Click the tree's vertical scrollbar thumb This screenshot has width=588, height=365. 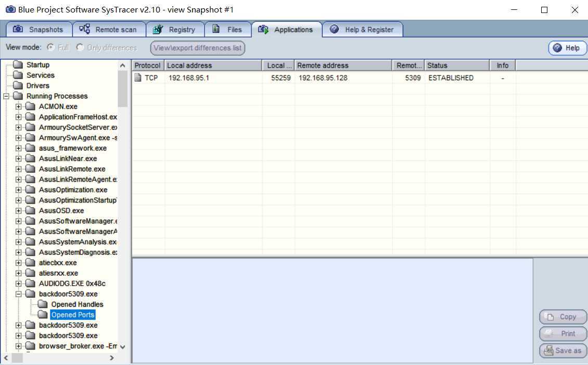coord(123,89)
